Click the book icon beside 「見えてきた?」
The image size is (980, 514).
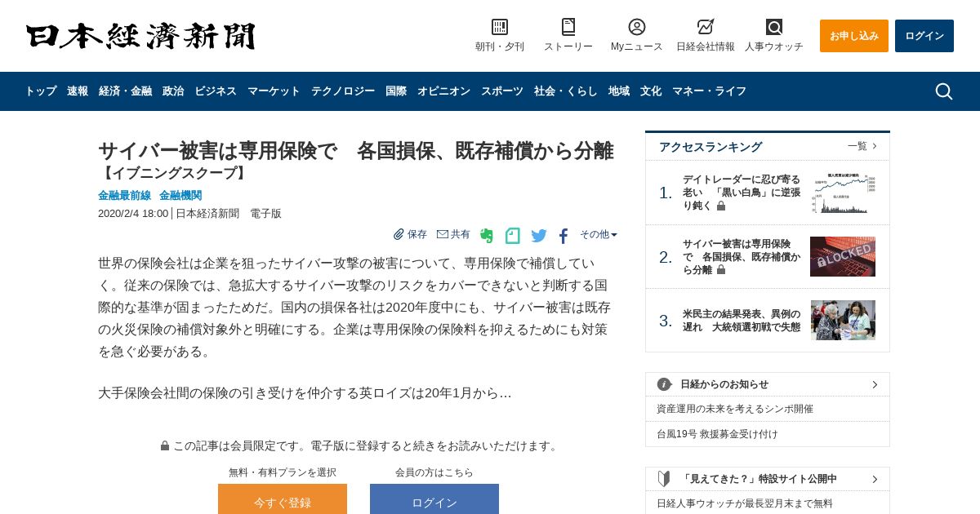[665, 479]
